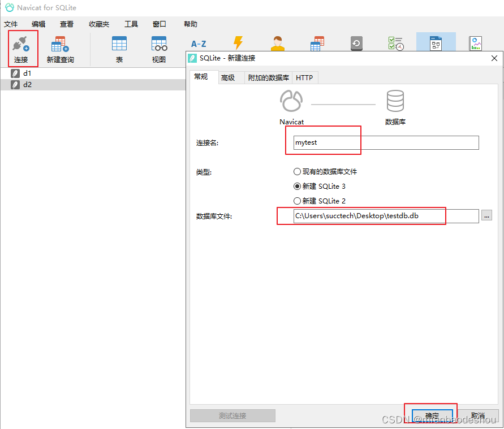Click the connection name field with mytest

click(x=386, y=142)
